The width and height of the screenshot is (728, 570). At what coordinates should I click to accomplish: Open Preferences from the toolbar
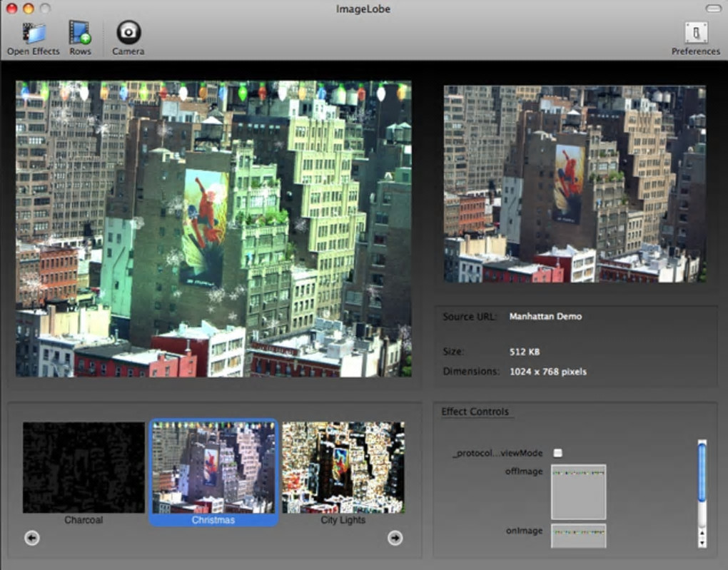point(695,34)
